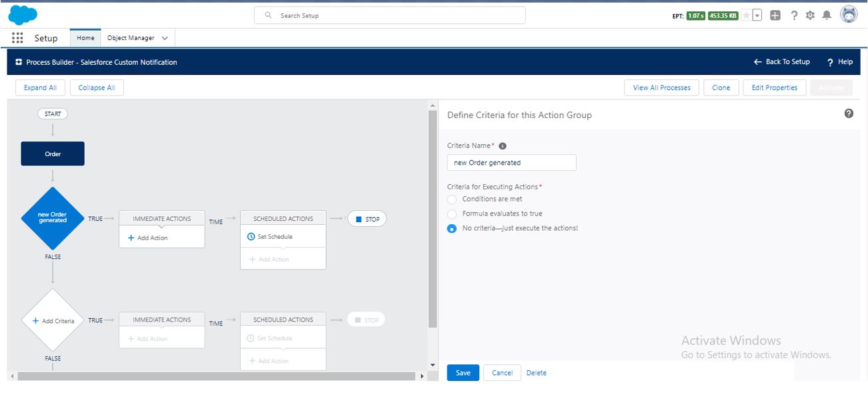
Task: Select Conditions are met radio option
Action: 452,199
